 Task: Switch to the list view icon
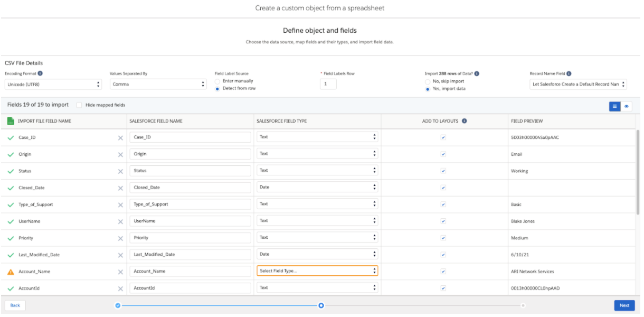click(614, 106)
